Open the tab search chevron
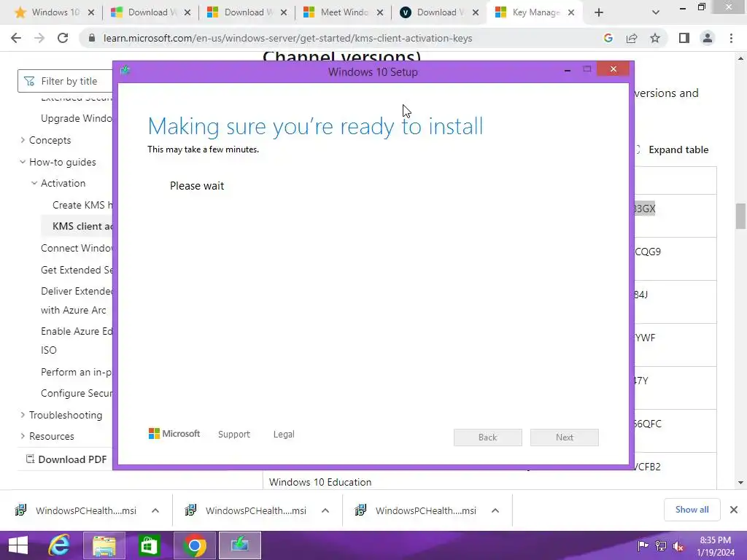This screenshot has height=560, width=747. point(656,12)
